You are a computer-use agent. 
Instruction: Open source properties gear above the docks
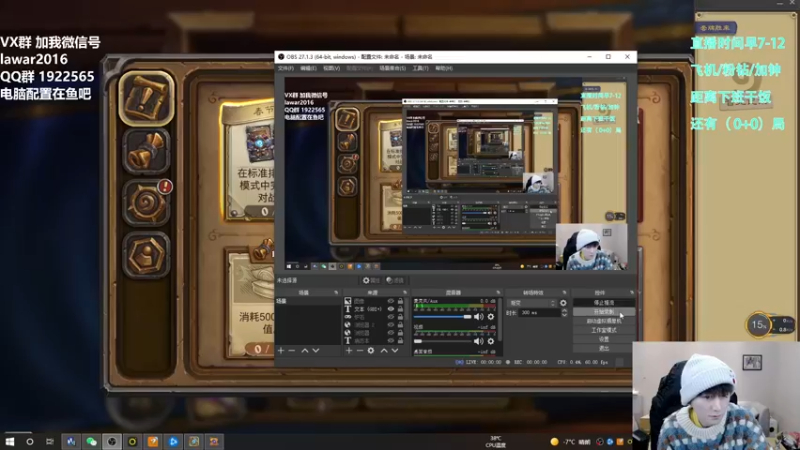tap(371, 280)
